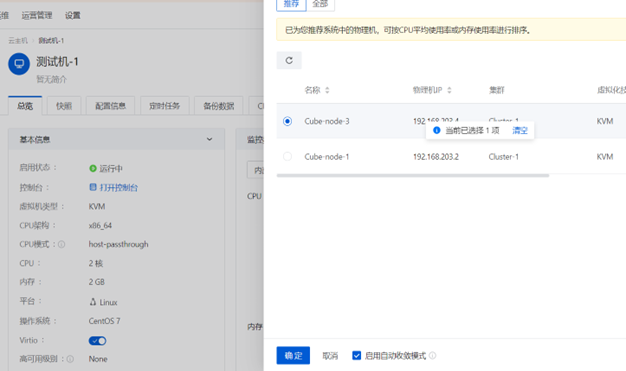
Task: Collapse the 基本信息 panel chevron
Action: 209,139
